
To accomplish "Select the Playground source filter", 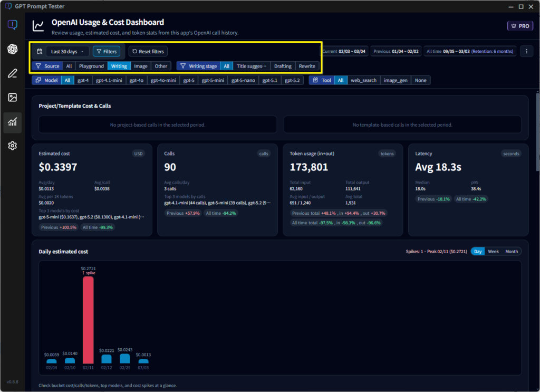I will (x=91, y=66).
